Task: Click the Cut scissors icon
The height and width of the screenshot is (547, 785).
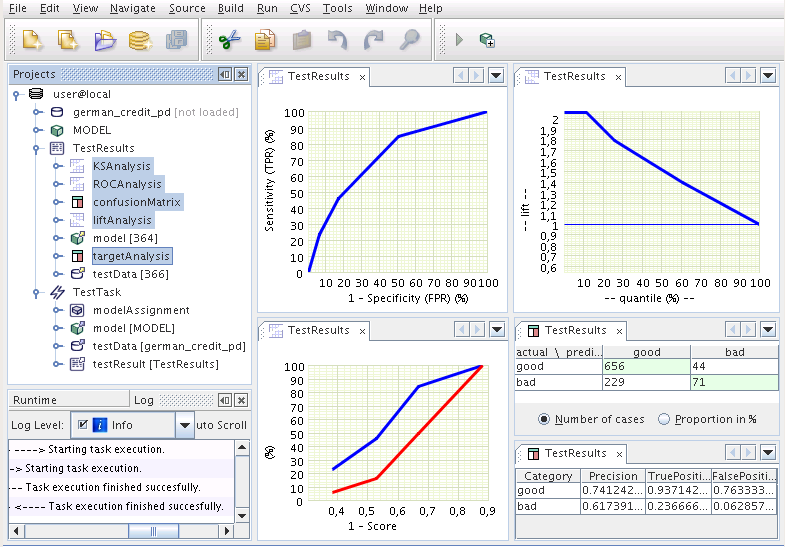Action: tap(230, 40)
